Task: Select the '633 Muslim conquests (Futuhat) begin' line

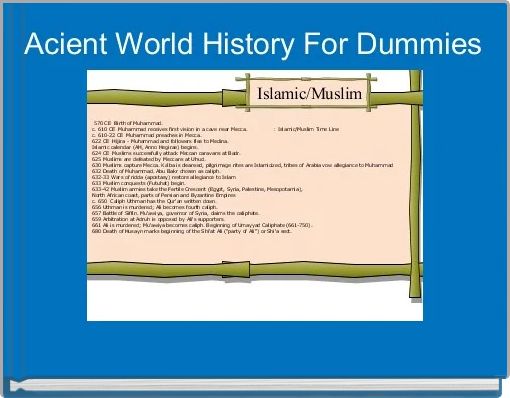Action: pos(138,183)
